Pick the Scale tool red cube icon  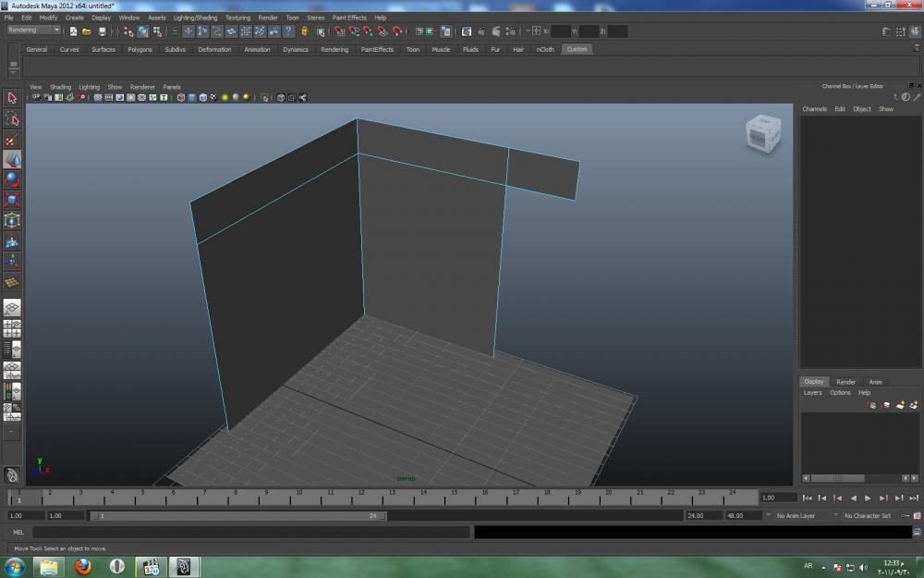click(x=12, y=200)
